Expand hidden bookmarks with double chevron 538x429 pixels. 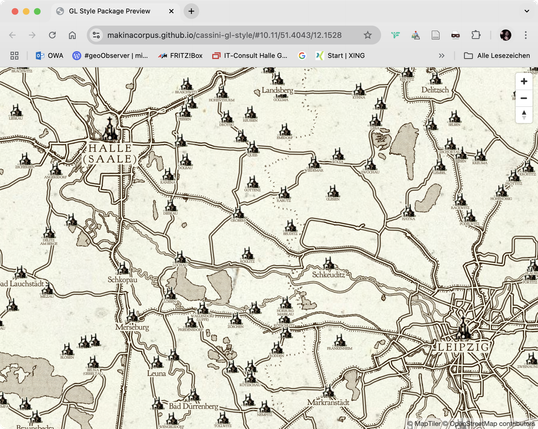tap(441, 56)
